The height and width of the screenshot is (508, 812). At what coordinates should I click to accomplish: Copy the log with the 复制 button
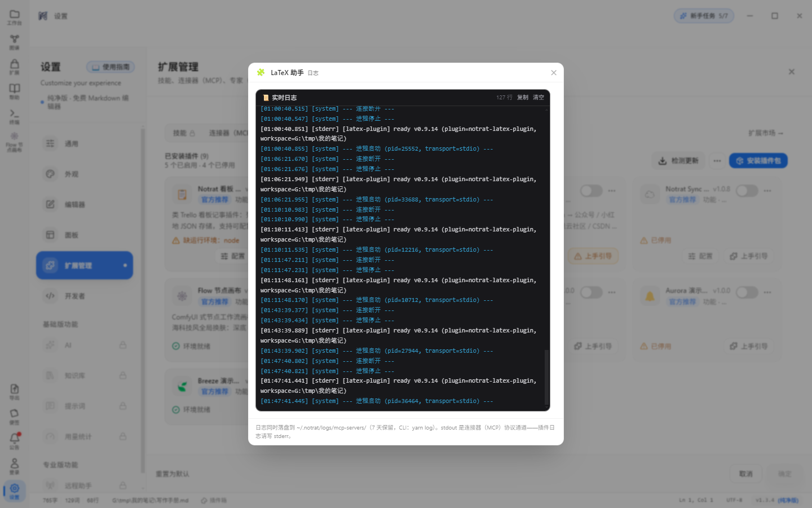tap(523, 98)
